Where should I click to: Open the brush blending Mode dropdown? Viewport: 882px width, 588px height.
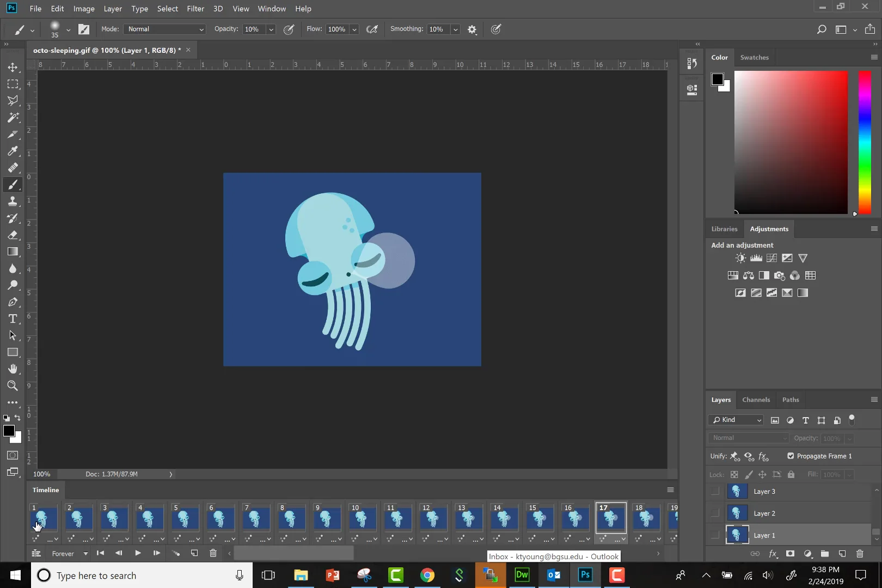(x=165, y=29)
